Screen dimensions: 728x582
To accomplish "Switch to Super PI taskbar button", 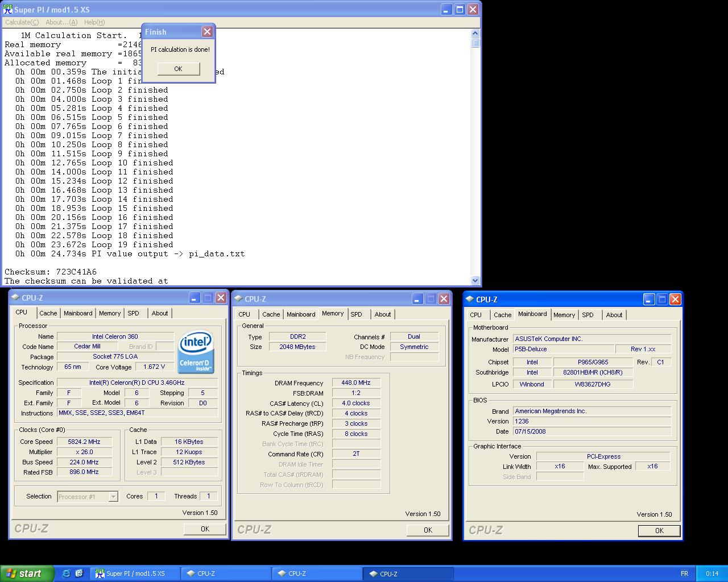I will pos(135,573).
